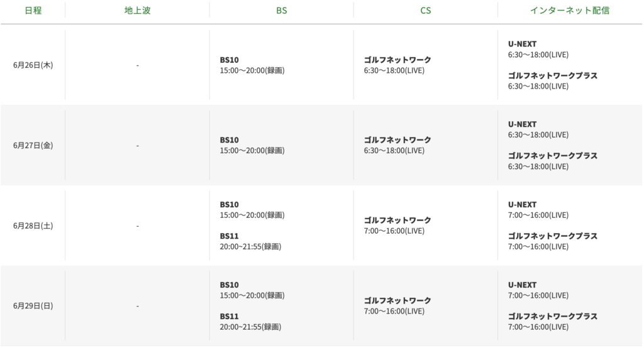This screenshot has width=644, height=348.
Task: Click the 地上波 dash in 6月29日 row
Action: pos(137,307)
